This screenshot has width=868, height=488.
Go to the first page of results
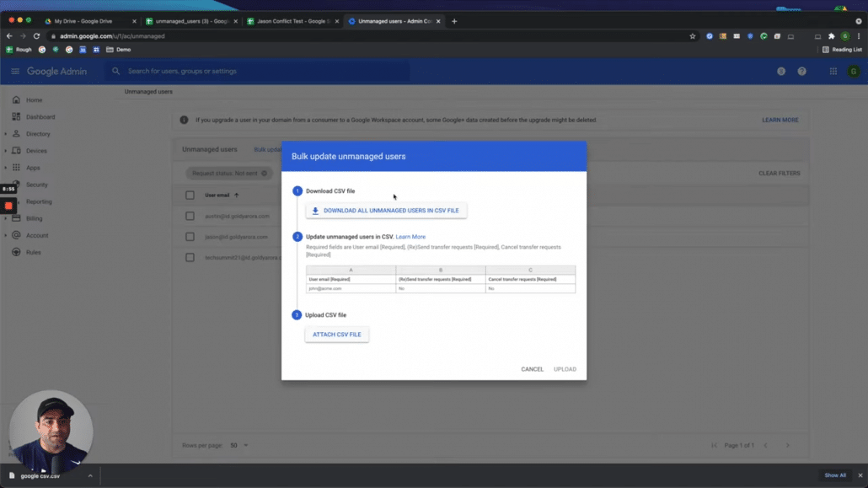[714, 445]
